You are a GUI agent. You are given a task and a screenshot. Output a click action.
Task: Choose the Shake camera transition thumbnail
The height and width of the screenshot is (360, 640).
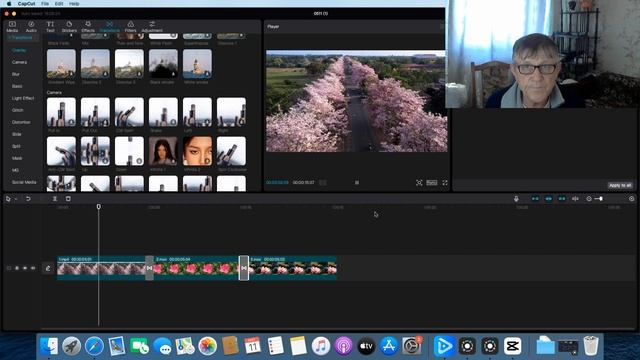click(x=163, y=112)
